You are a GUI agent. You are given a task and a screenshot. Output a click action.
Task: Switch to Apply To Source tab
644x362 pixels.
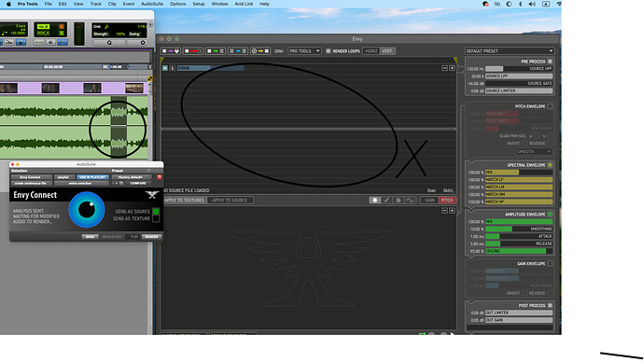[230, 201]
